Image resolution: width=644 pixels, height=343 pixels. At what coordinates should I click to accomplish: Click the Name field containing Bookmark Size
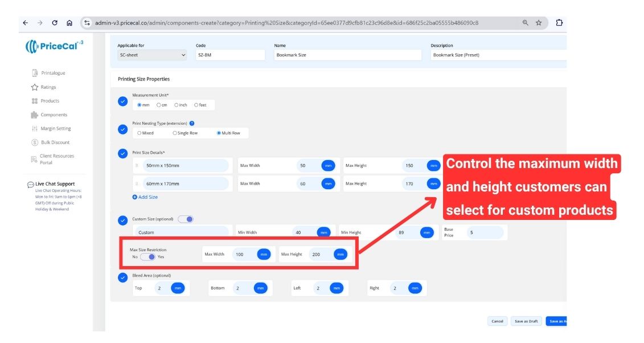pyautogui.click(x=347, y=55)
